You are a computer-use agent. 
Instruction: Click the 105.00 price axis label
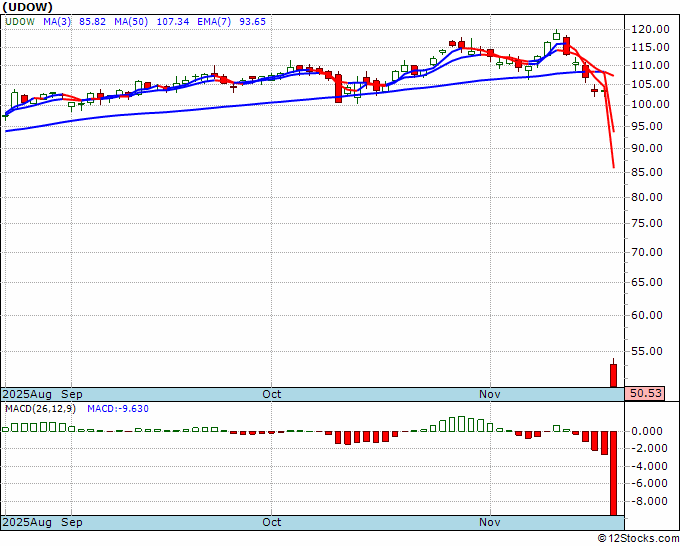650,84
